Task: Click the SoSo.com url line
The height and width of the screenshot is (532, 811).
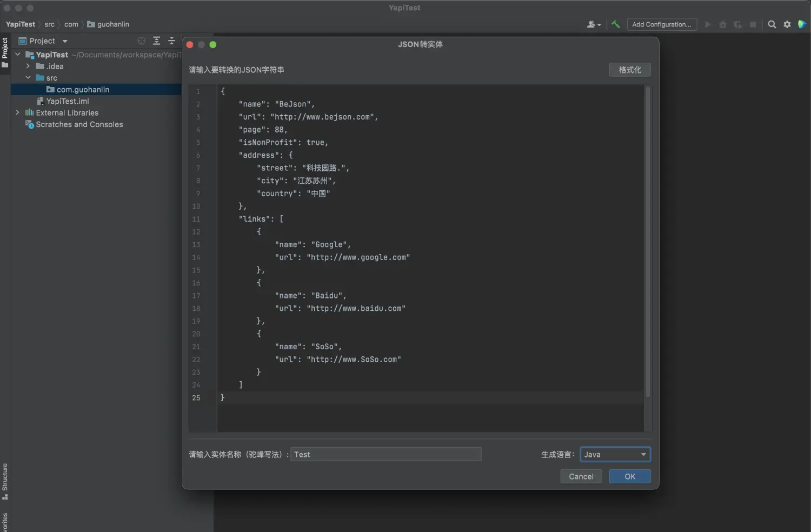Action: [x=338, y=360]
